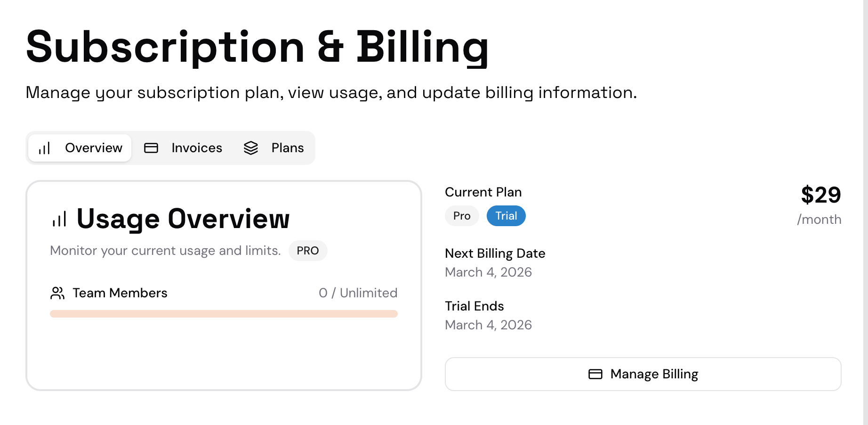Click the blue Trial badge
Screen dimensions: 868x425
pyautogui.click(x=506, y=216)
